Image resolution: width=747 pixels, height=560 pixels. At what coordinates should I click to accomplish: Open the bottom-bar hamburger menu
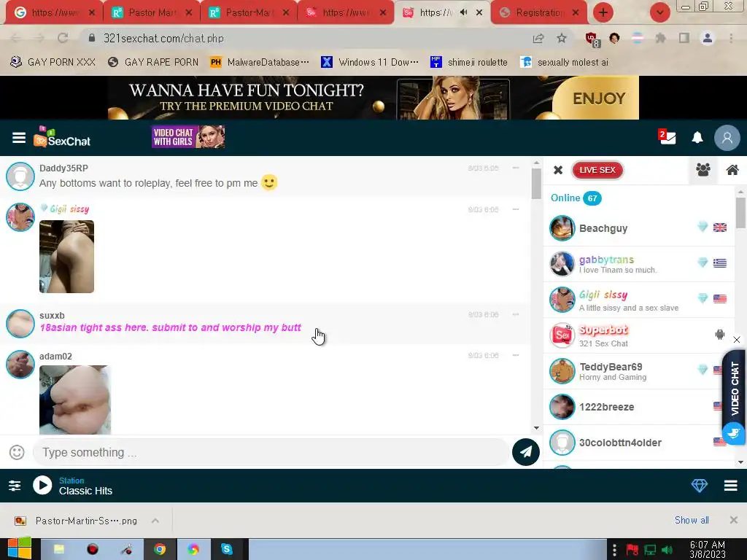pos(731,485)
